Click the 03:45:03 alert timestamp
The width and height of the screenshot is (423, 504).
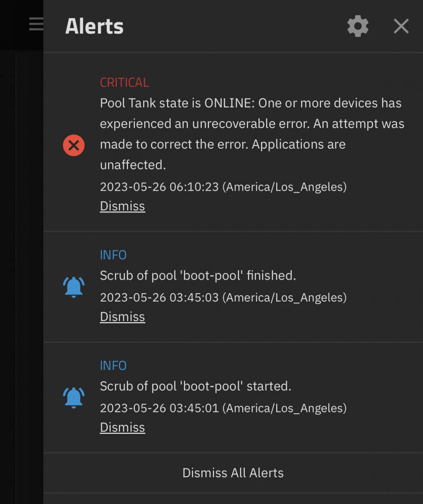(223, 297)
